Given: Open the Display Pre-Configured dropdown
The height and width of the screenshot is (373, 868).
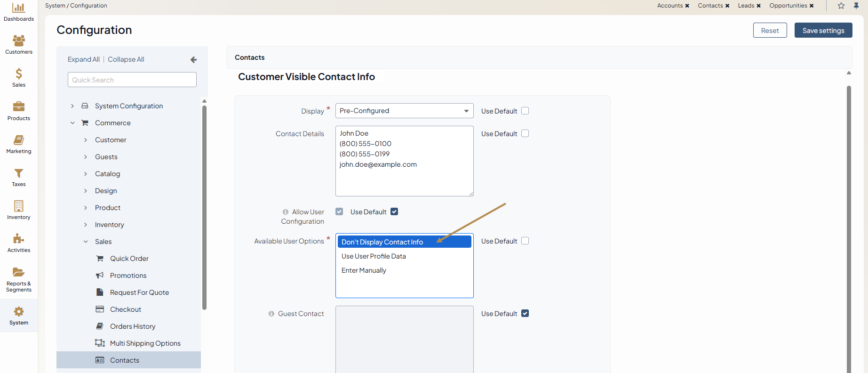Looking at the screenshot, I should 404,111.
